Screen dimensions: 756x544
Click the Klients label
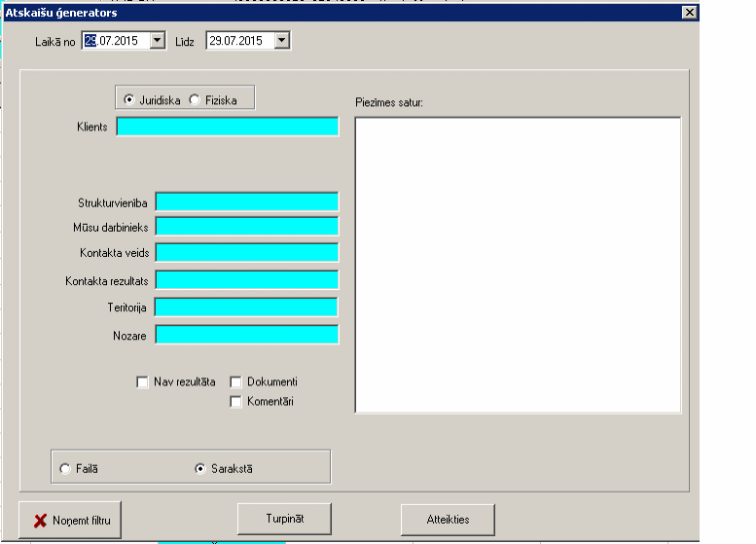[x=92, y=127]
